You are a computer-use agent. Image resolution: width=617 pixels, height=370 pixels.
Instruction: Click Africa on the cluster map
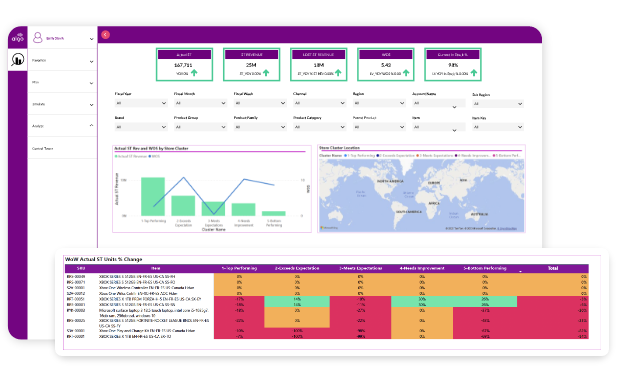tap(434, 203)
